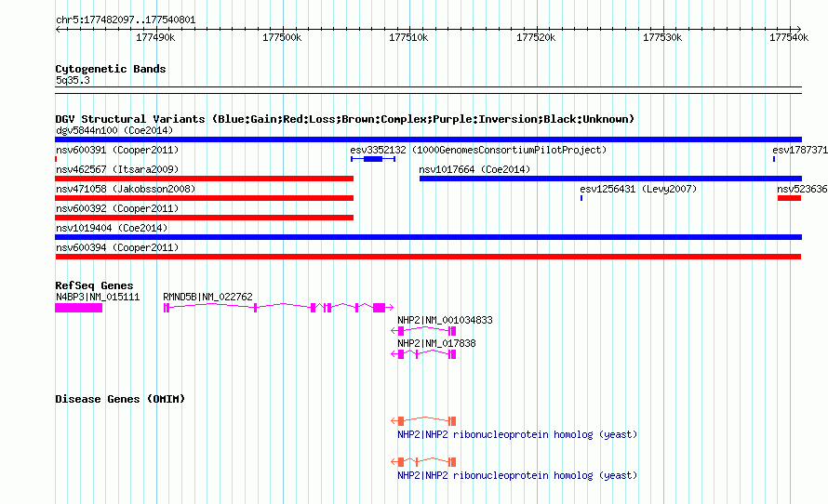Click the Disease Genes (OMIM) heading
This screenshot has height=504, width=828.
pos(120,399)
